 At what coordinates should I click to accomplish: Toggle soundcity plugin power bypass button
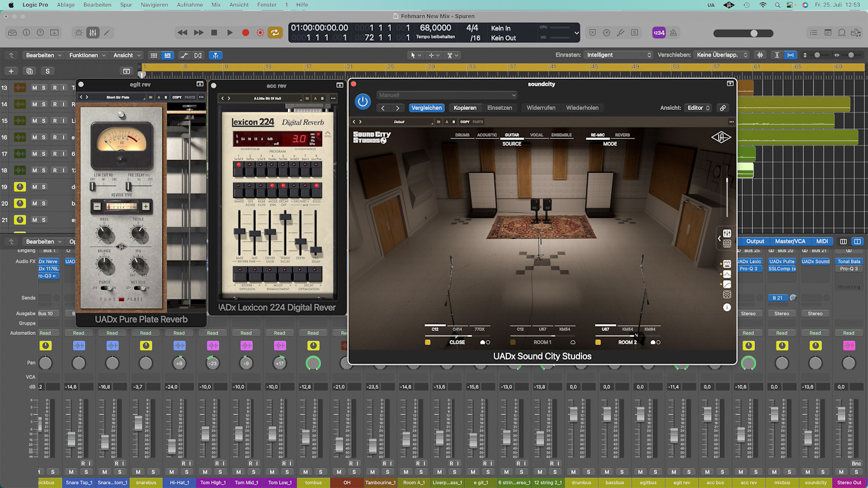[x=363, y=101]
